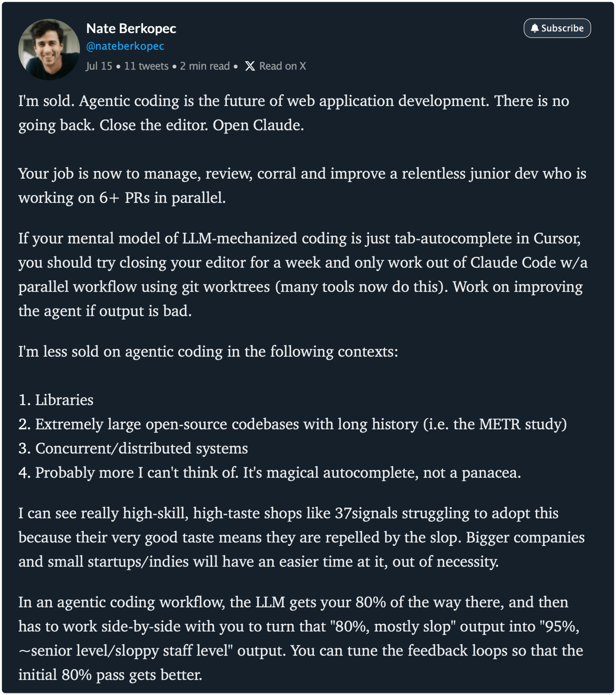616x695 pixels.
Task: Click the X logo icon beside Read on X
Action: pyautogui.click(x=250, y=66)
